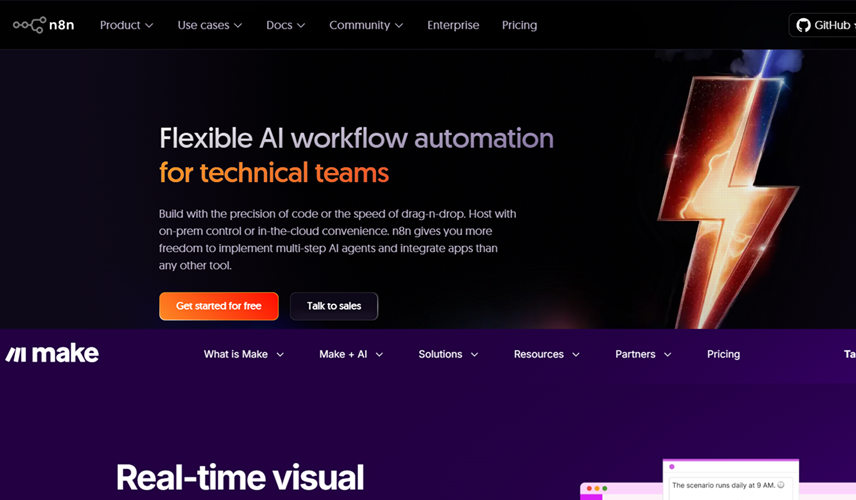Image resolution: width=856 pixels, height=500 pixels.
Task: Open the GitHub link with Octocat icon
Action: click(x=823, y=25)
